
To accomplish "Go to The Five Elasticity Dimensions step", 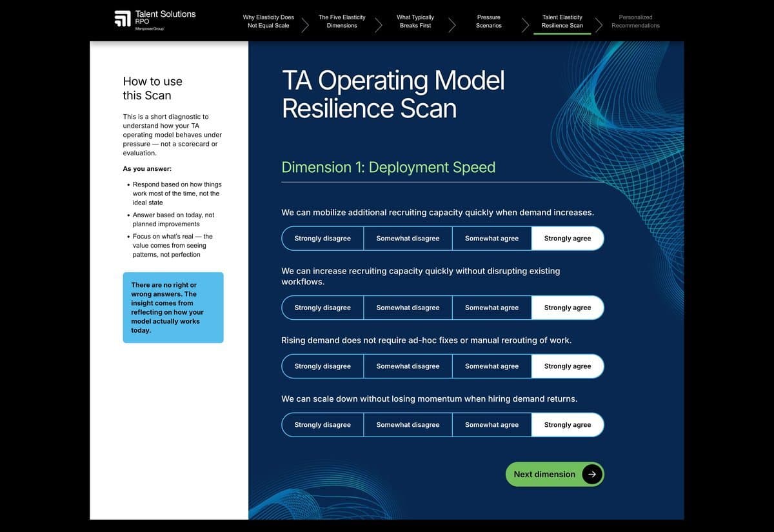I will 342,21.
